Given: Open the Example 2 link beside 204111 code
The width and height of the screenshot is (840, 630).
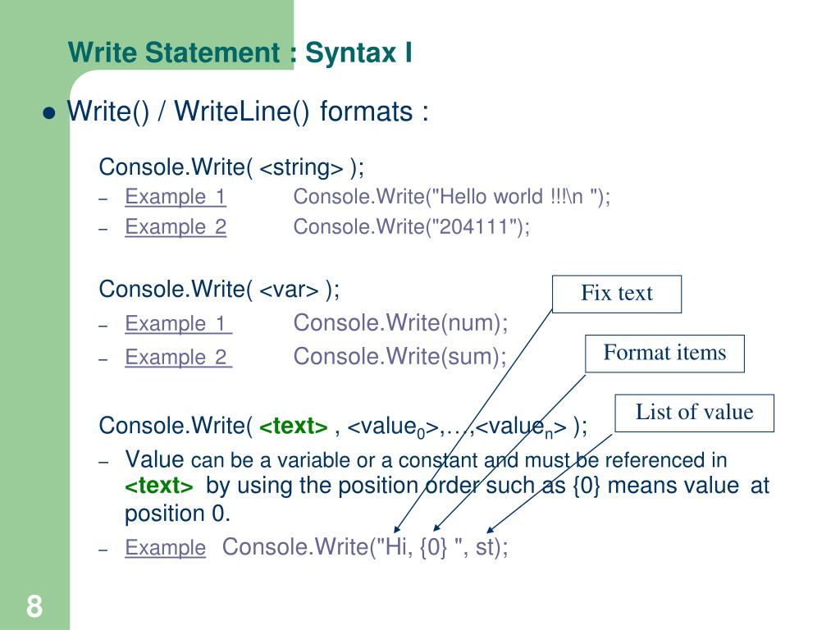Looking at the screenshot, I should (x=176, y=226).
